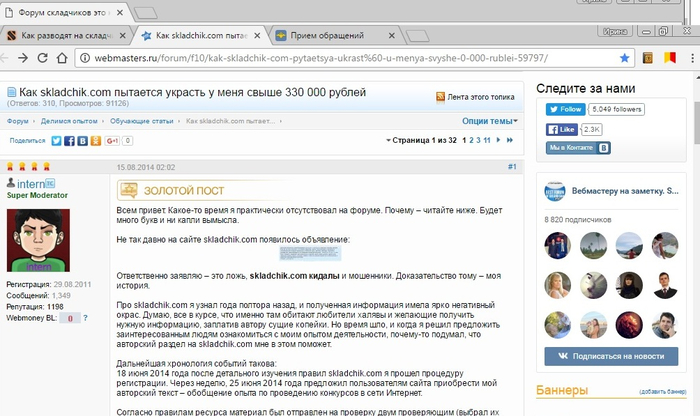This screenshot has height=416, width=700.
Task: Go forward with the browser forward arrow
Action: click(23, 58)
